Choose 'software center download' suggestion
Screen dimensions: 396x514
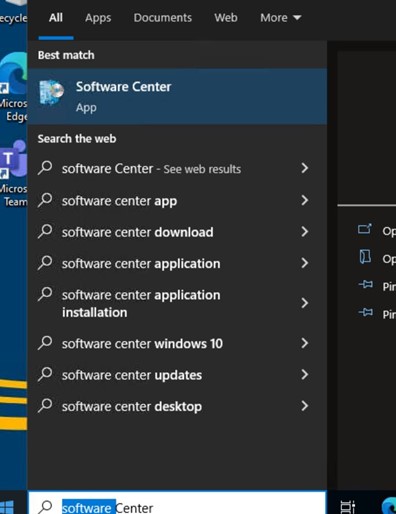tap(177, 232)
